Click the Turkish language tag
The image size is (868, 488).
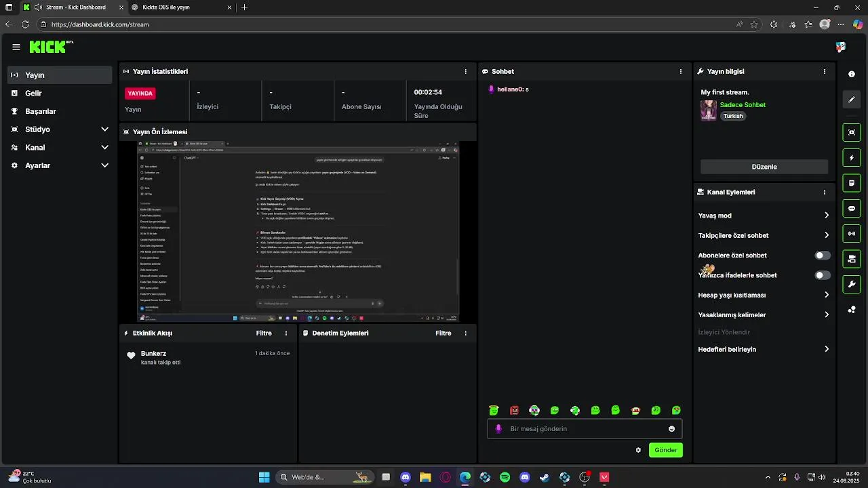[x=733, y=116]
